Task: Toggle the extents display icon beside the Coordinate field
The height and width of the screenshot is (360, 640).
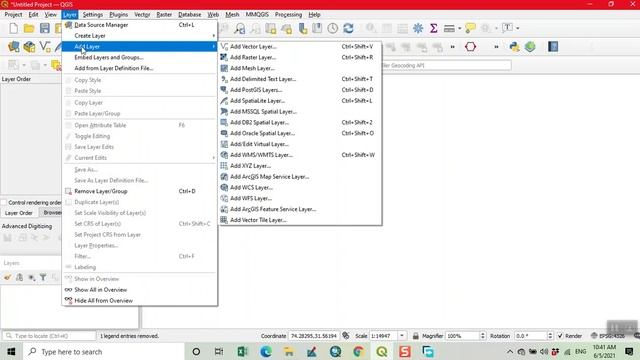Action: pyautogui.click(x=346, y=336)
